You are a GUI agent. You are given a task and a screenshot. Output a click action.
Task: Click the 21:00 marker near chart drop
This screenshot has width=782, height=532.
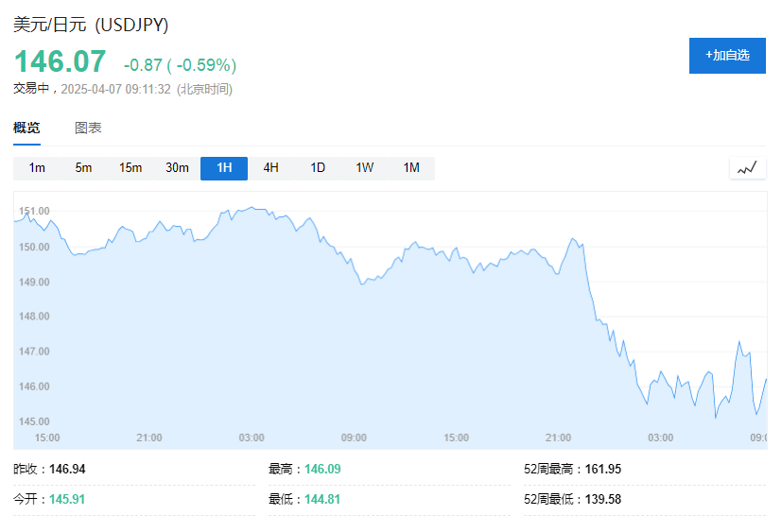(558, 438)
